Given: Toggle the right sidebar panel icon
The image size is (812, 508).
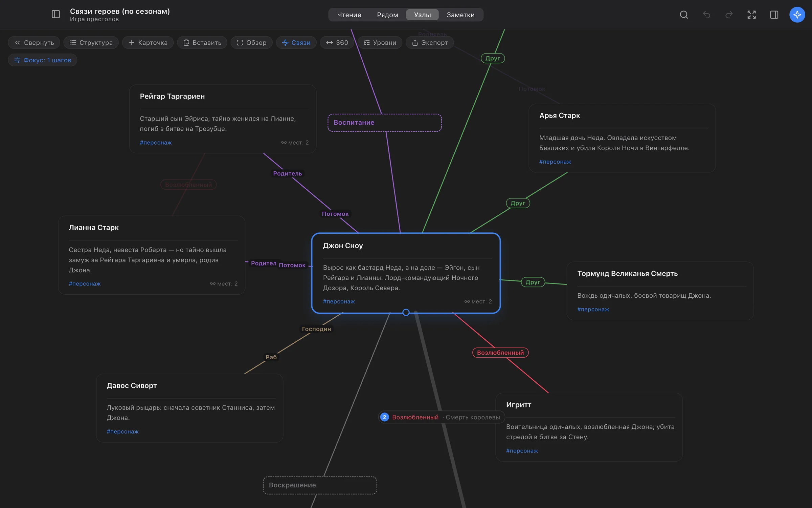Looking at the screenshot, I should [x=774, y=15].
